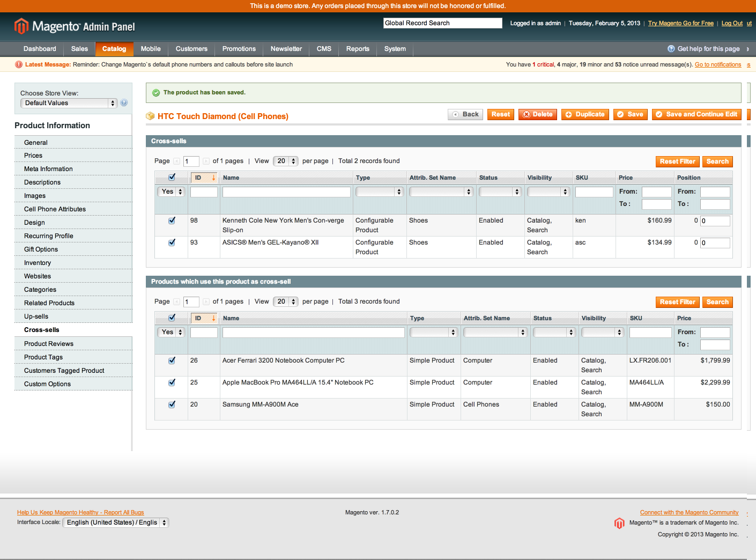The image size is (756, 560).
Task: Open the Type filter dropdown in lower grid
Action: (433, 332)
